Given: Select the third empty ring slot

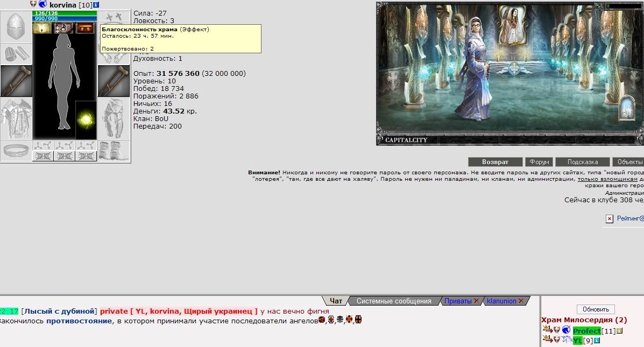Looking at the screenshot, I should pos(86,145).
